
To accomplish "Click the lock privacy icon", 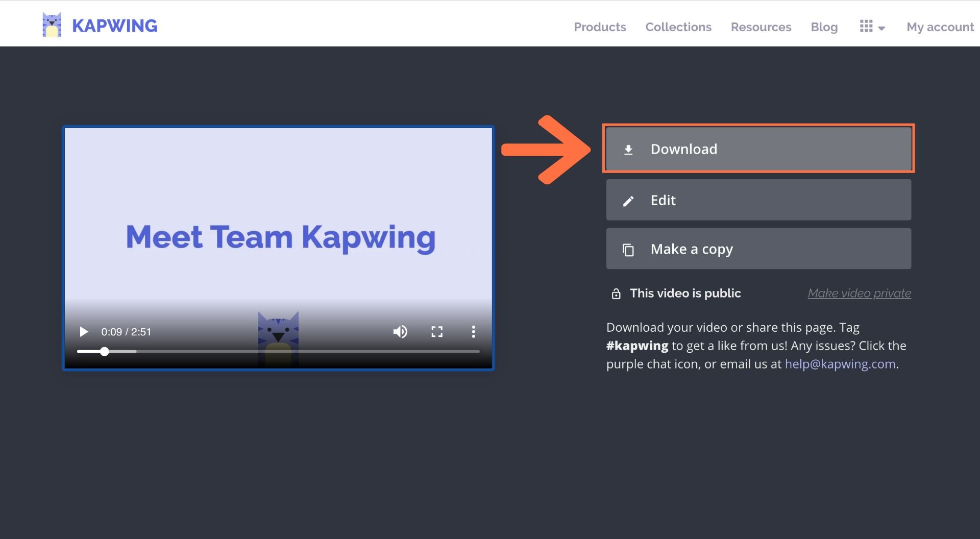I will 616,293.
